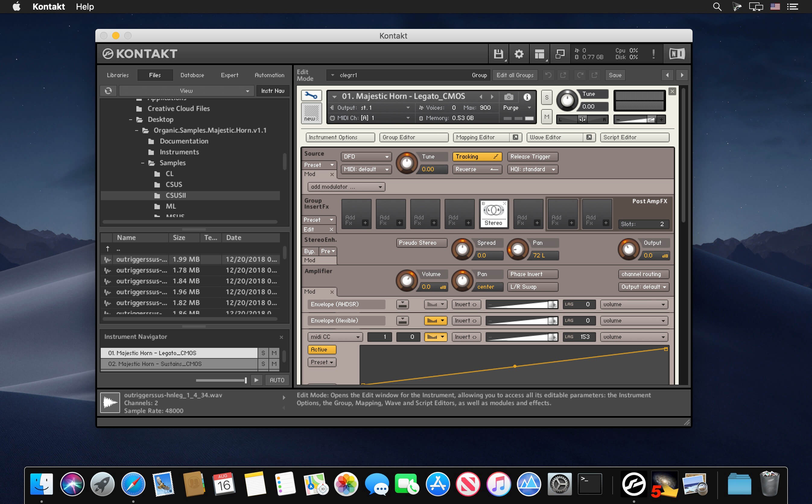Open the add modulator dropdown
Image resolution: width=812 pixels, height=504 pixels.
[x=347, y=187]
